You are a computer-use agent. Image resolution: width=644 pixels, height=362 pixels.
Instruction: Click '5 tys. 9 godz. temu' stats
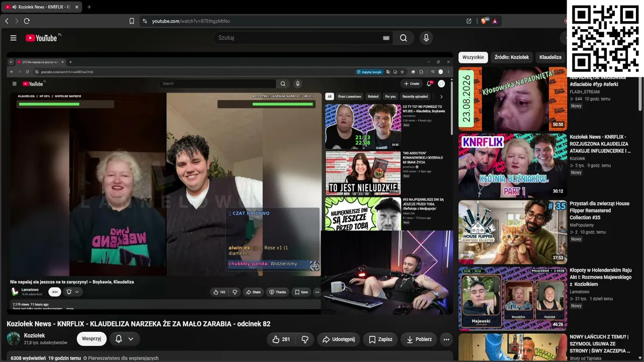click(590, 165)
